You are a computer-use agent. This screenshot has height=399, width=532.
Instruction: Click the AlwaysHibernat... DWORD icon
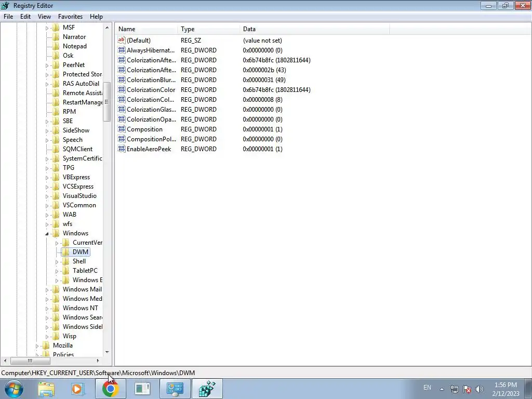click(122, 50)
